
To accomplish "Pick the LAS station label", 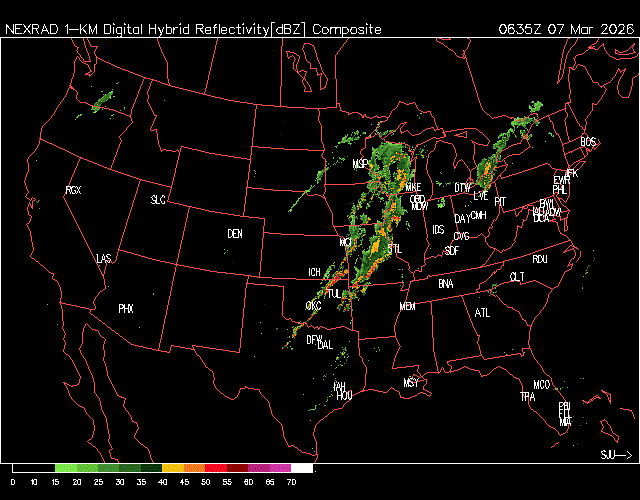I will tap(104, 259).
